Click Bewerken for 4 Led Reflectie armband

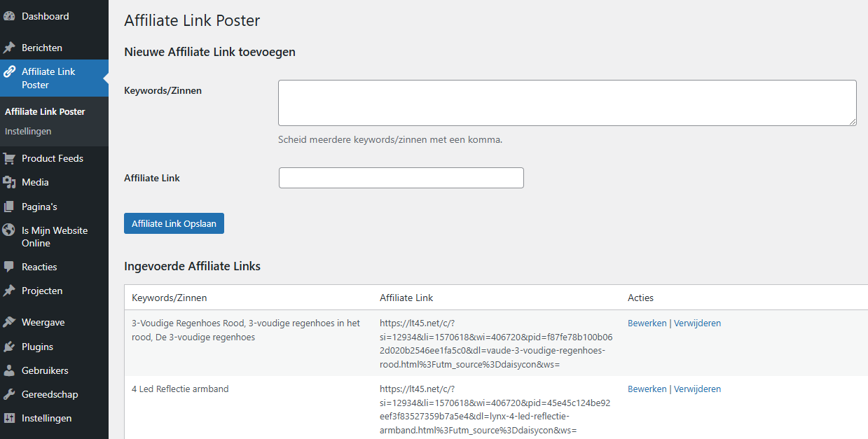647,389
